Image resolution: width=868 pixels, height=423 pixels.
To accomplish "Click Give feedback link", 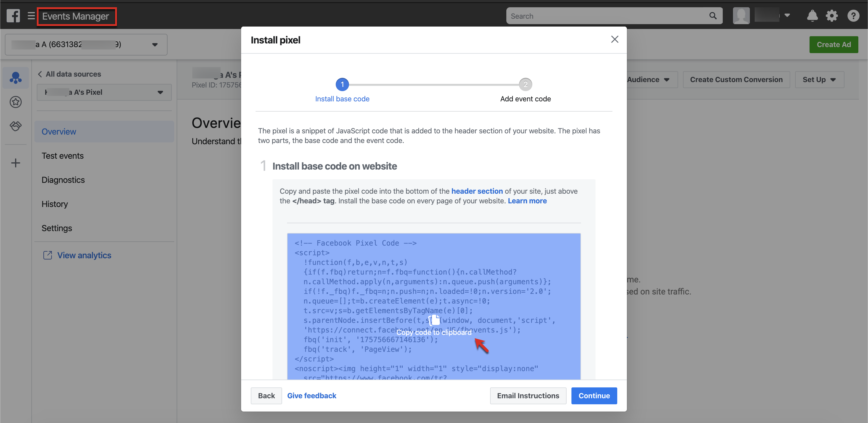I will point(312,396).
